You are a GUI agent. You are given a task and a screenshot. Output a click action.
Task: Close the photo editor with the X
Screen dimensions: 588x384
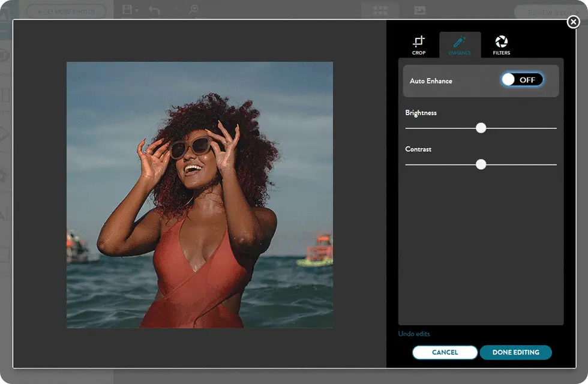[574, 22]
